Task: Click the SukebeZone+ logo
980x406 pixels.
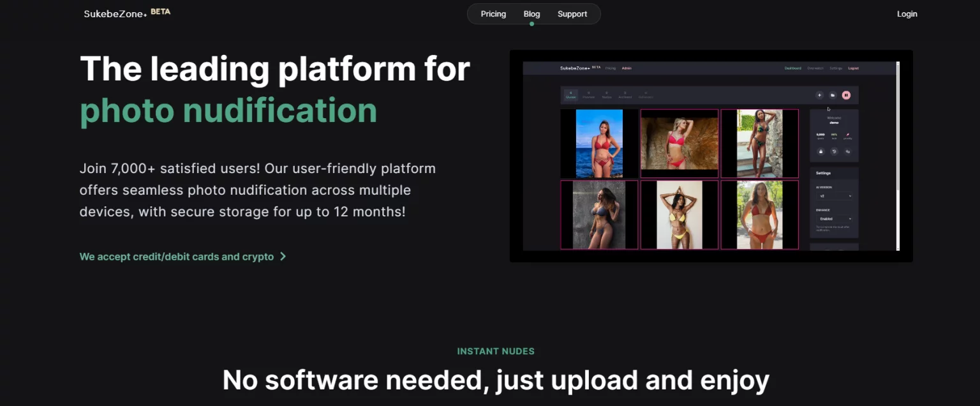Action: coord(114,13)
